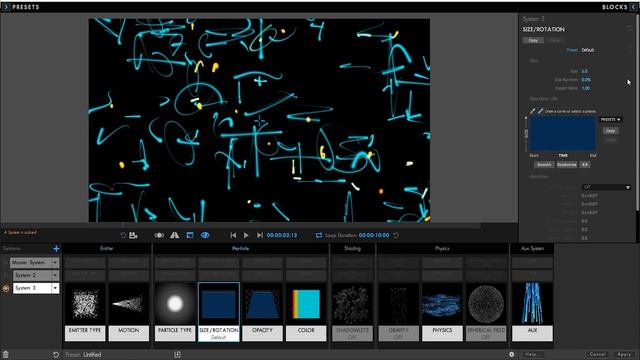640x360 pixels.
Task: Click the trash delete icon
Action: pos(6,355)
